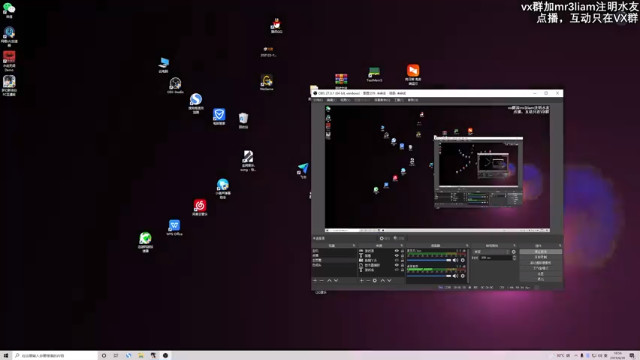
Task: Toggle visibility eye of fifth source row
Action: pyautogui.click(x=397, y=270)
